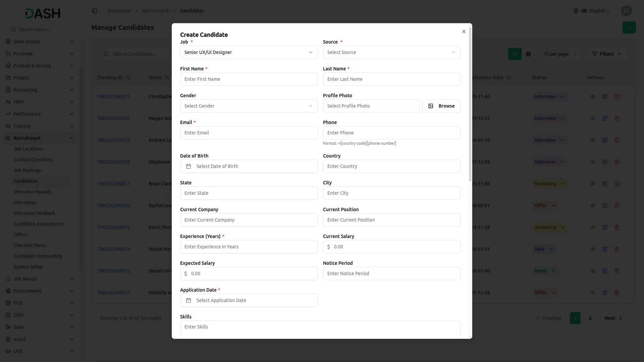Open Interview Rounds in sidebar

point(32,192)
